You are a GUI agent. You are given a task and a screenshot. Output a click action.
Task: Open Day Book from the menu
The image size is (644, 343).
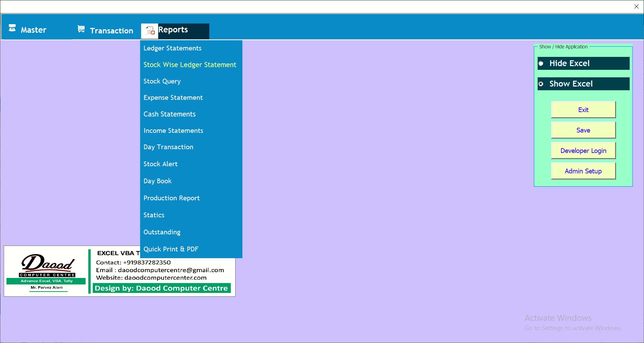click(x=157, y=181)
